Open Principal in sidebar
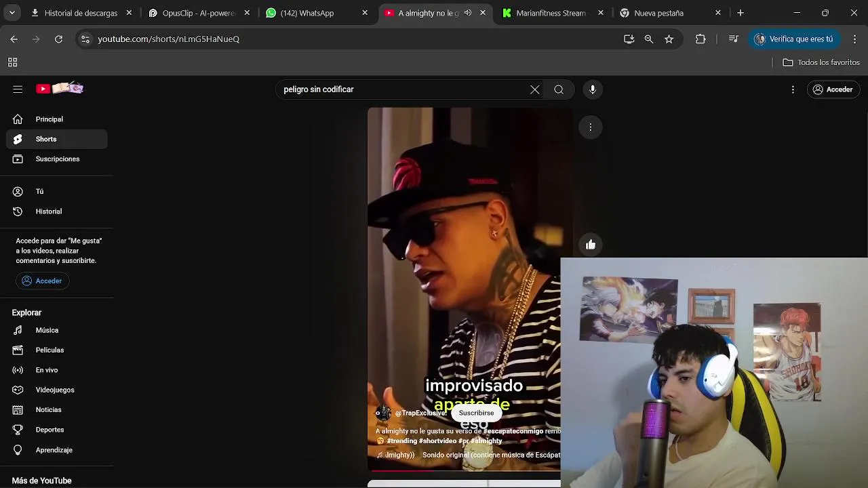Image resolution: width=868 pixels, height=488 pixels. coord(57,119)
